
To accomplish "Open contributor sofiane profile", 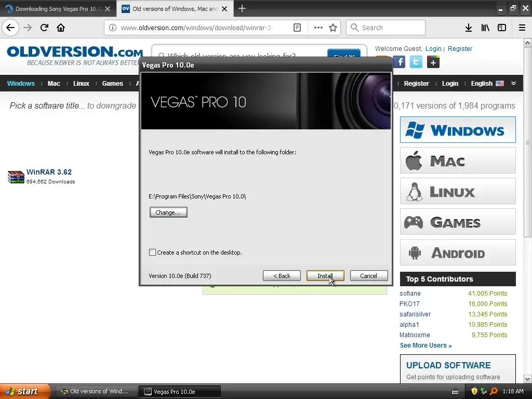I will click(410, 294).
